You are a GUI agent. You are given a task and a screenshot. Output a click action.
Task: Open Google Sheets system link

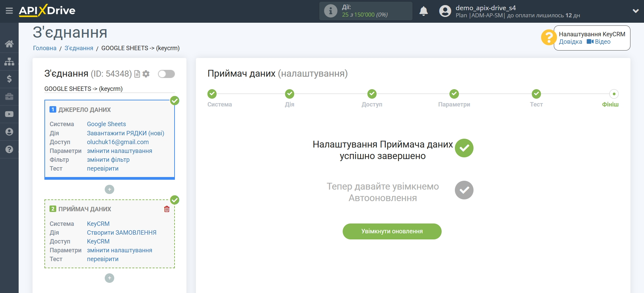pyautogui.click(x=106, y=124)
